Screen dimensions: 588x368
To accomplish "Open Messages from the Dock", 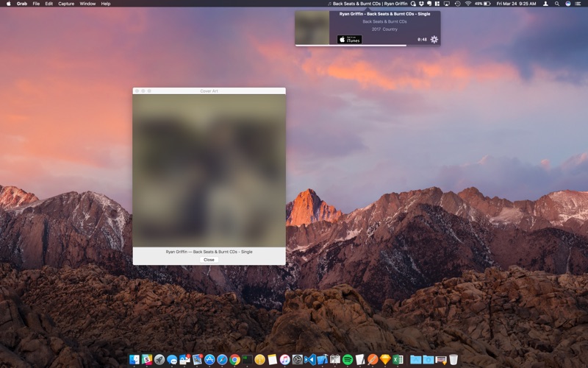I will [x=172, y=360].
